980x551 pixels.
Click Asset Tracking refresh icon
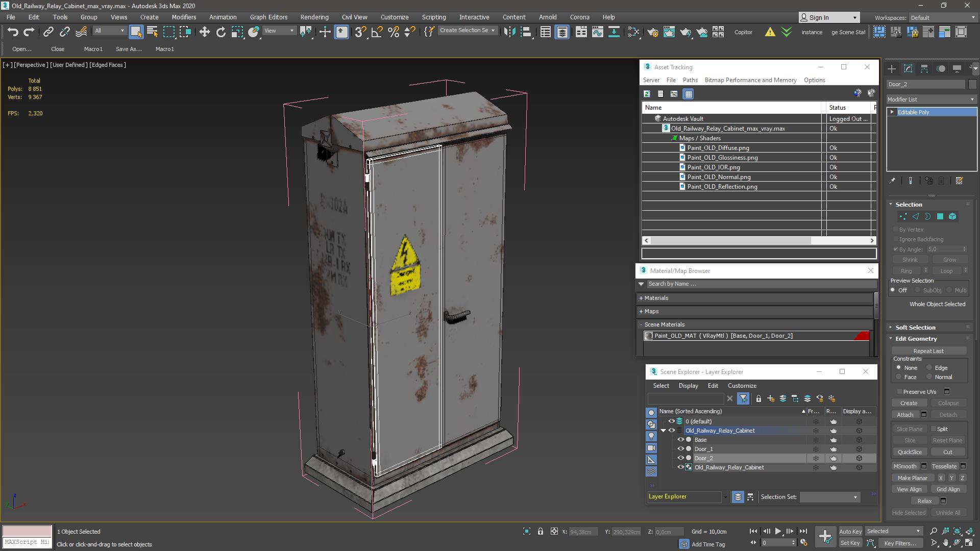point(647,94)
